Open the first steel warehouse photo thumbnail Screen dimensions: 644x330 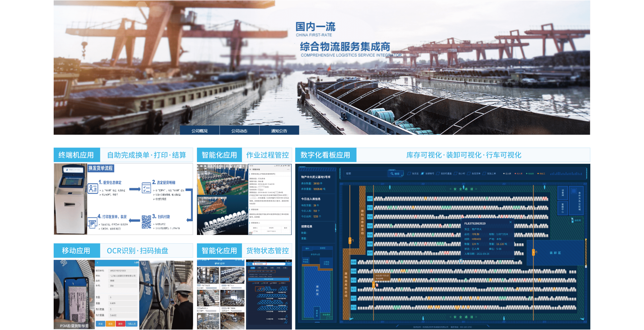coord(208,275)
